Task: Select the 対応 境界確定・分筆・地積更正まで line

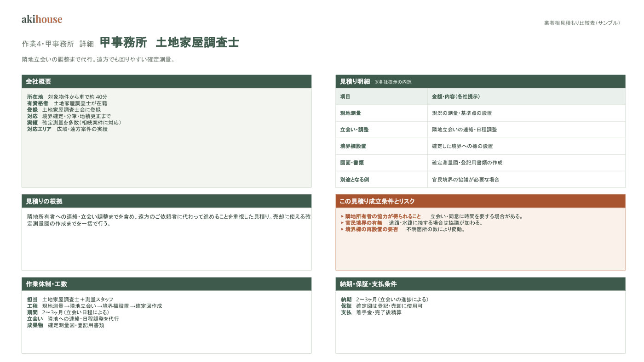Action: pyautogui.click(x=69, y=116)
